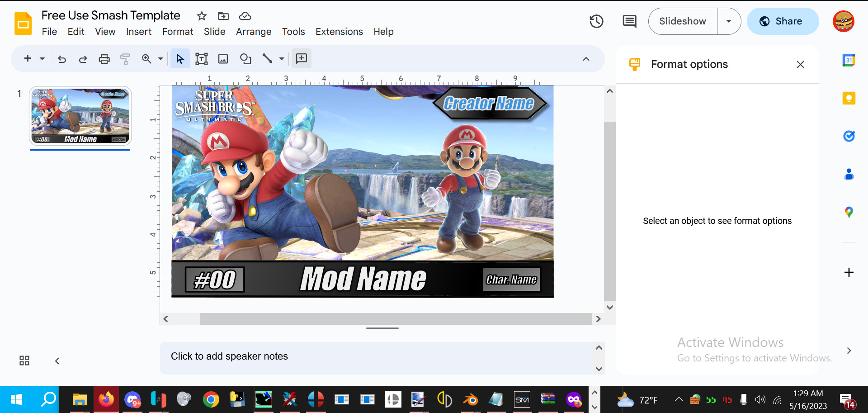Expand the line type dropdown arrow
868x413 pixels.
coord(282,59)
